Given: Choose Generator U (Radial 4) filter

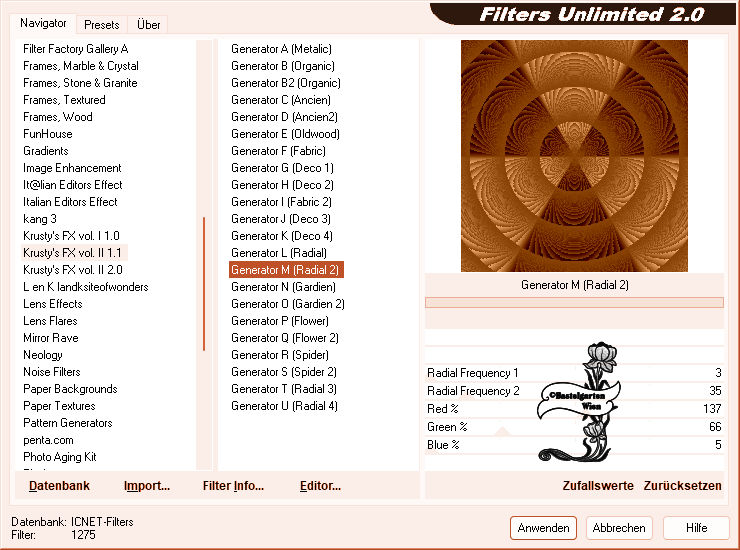Looking at the screenshot, I should pos(284,406).
